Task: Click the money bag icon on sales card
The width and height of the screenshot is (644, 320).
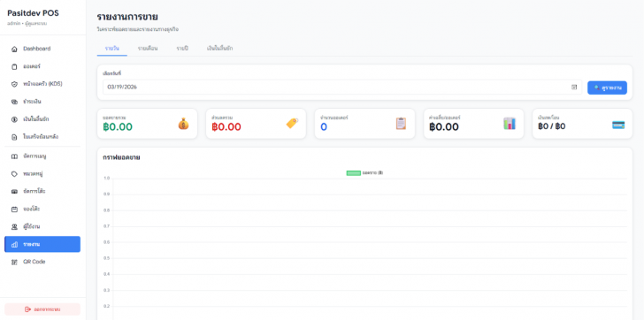Action: (x=184, y=124)
